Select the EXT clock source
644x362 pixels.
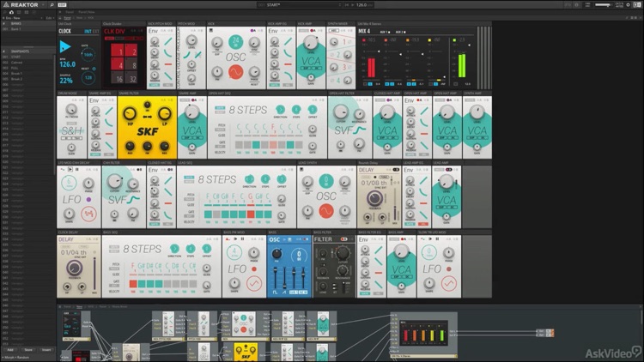[x=95, y=31]
